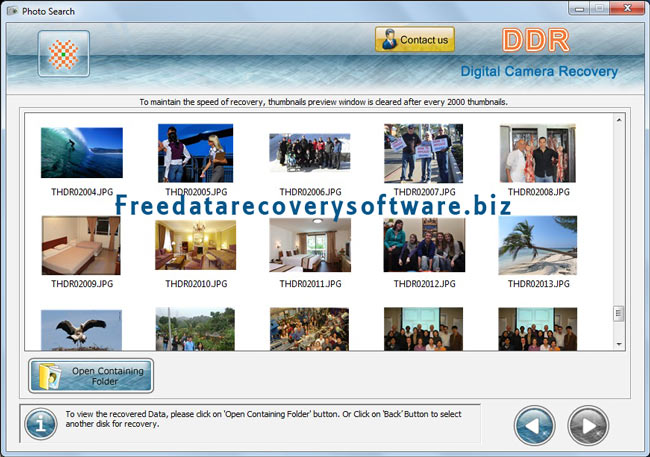Select the protest signs photo THDR02007.JPG

[423, 153]
